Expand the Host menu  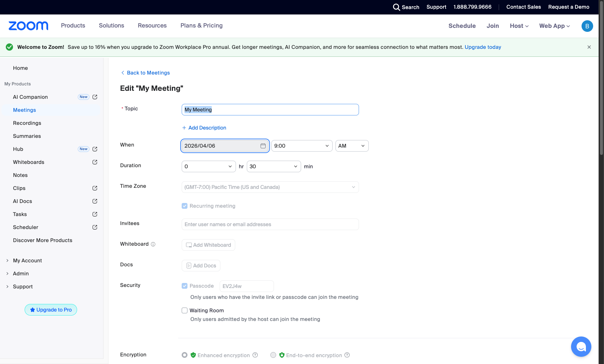pyautogui.click(x=519, y=26)
